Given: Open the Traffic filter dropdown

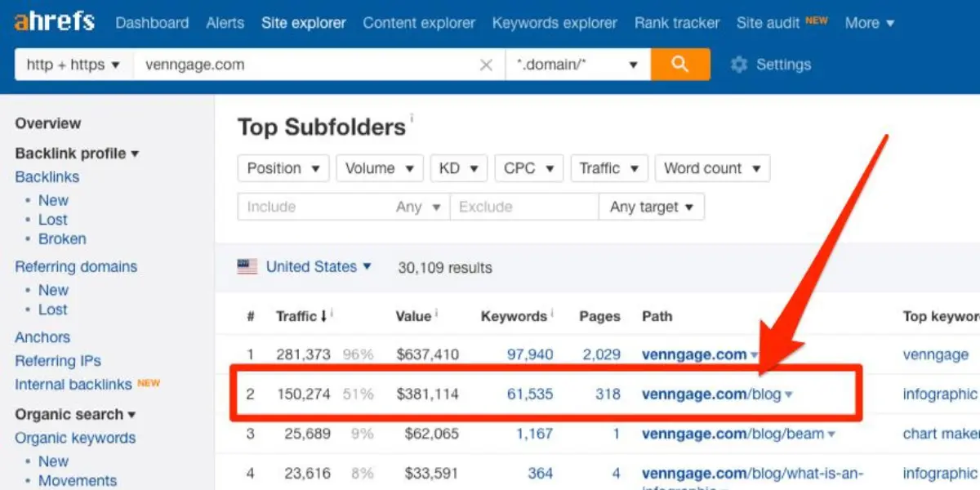Looking at the screenshot, I should tap(609, 168).
